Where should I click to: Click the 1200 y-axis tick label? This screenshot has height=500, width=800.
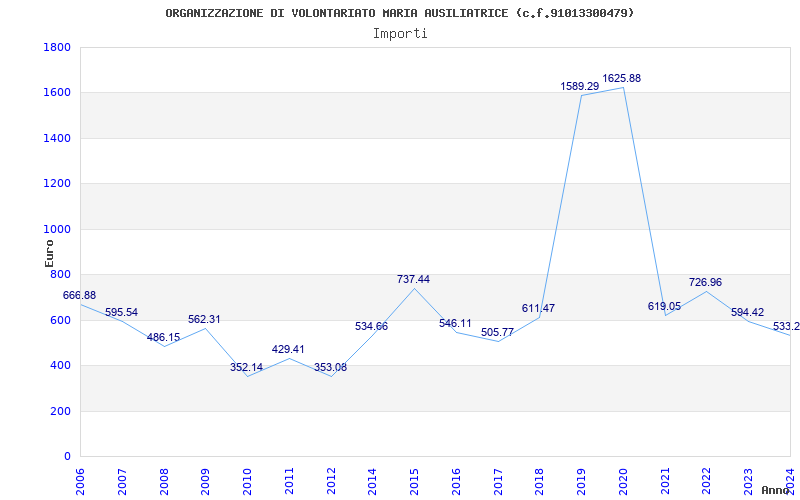point(57,184)
